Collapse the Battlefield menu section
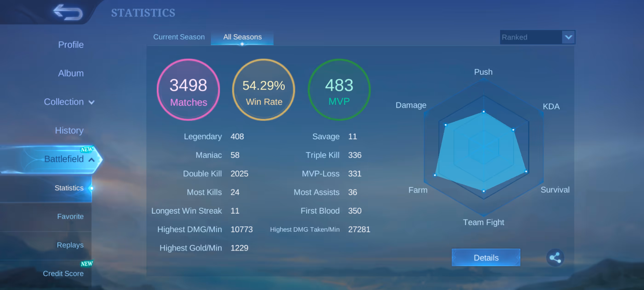Viewport: 644px width, 290px height. [92, 160]
